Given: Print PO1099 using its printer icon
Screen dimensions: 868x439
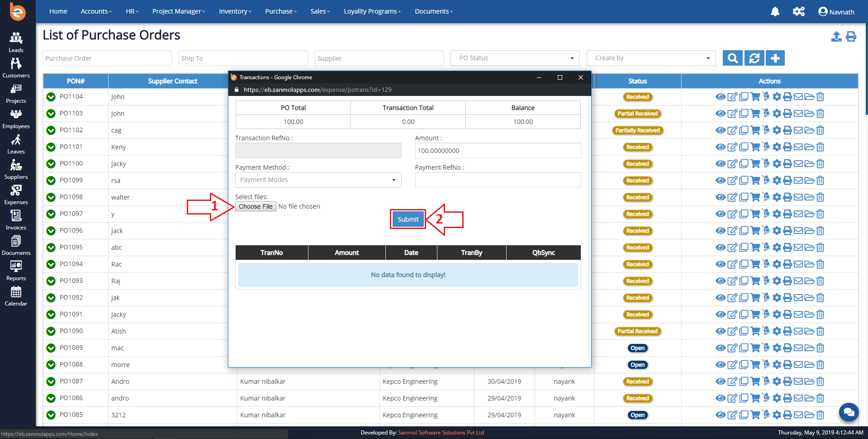Looking at the screenshot, I should [x=787, y=181].
